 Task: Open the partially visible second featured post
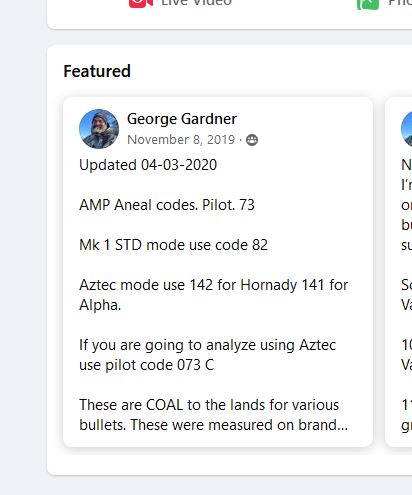click(399, 272)
